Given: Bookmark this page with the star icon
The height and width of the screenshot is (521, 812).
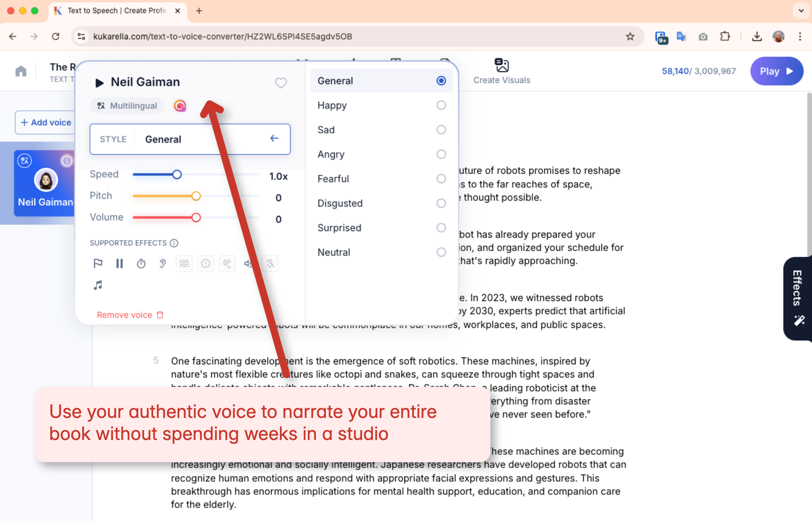Looking at the screenshot, I should [630, 36].
